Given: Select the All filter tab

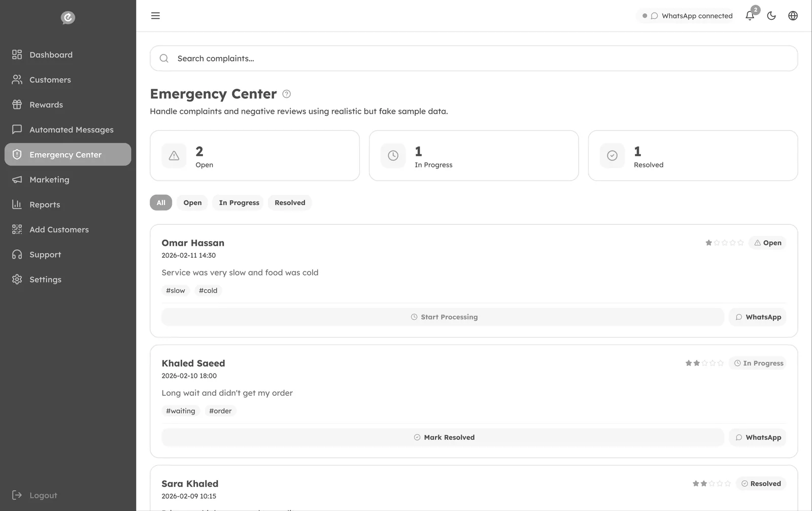Looking at the screenshot, I should 161,202.
